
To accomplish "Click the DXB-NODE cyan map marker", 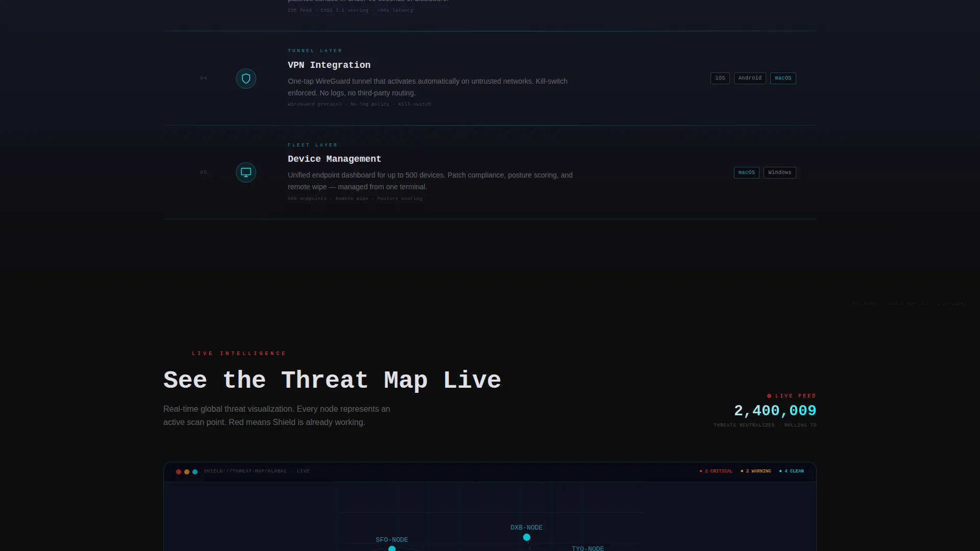I will click(527, 537).
